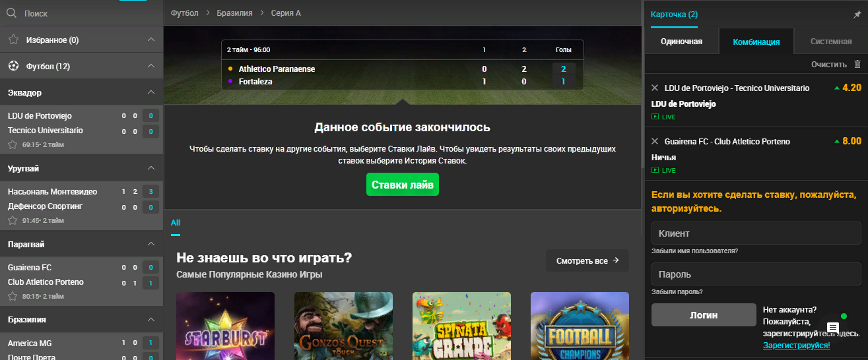Favorite Насьональ Монтевидео match star
868x360 pixels.
(x=12, y=220)
